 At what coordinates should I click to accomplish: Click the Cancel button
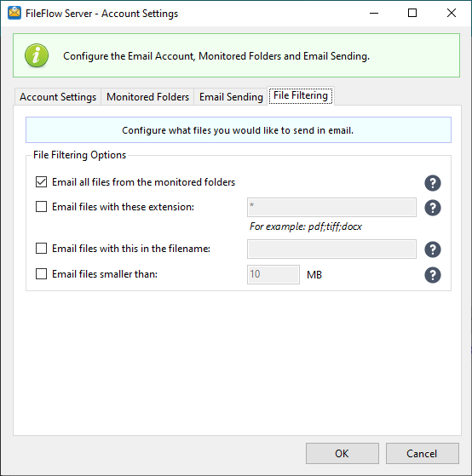[x=423, y=453]
